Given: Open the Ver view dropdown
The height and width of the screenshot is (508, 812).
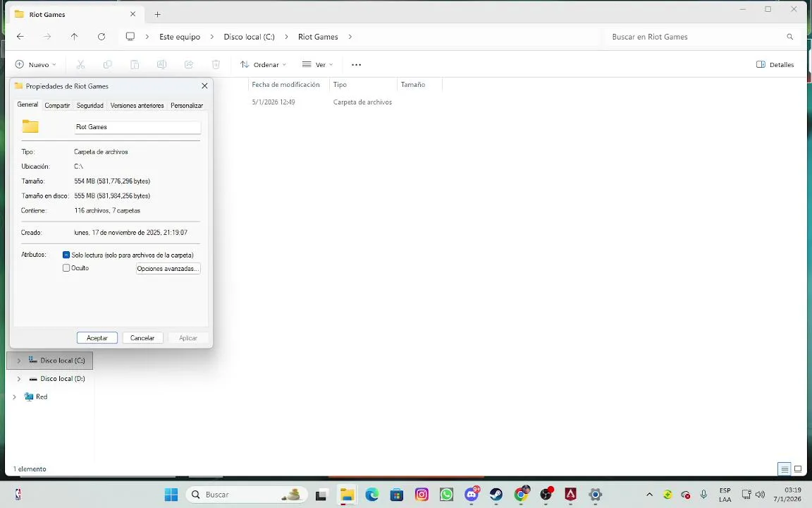Looking at the screenshot, I should pyautogui.click(x=317, y=64).
